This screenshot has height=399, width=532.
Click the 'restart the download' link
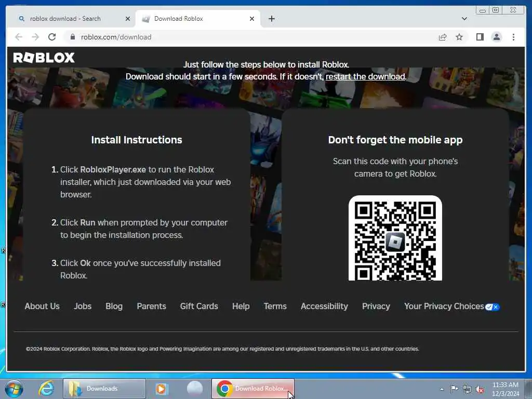pyautogui.click(x=365, y=77)
